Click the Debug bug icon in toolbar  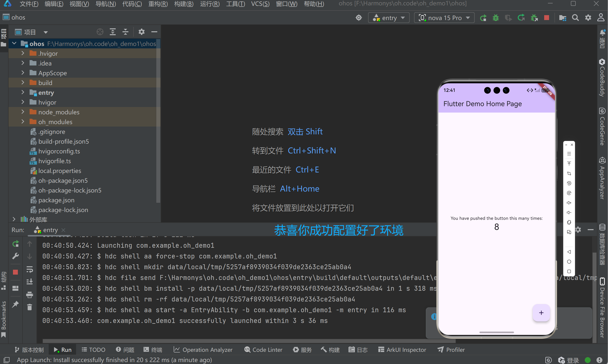coord(495,18)
